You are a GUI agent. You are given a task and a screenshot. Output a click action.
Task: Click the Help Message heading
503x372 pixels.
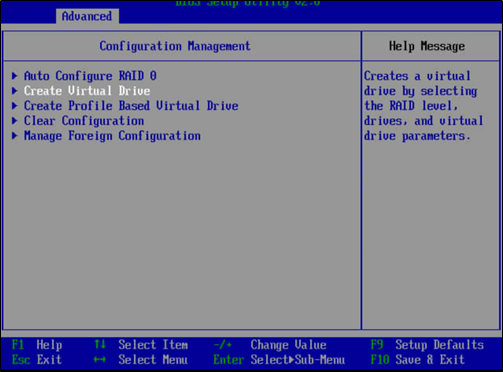pyautogui.click(x=427, y=46)
